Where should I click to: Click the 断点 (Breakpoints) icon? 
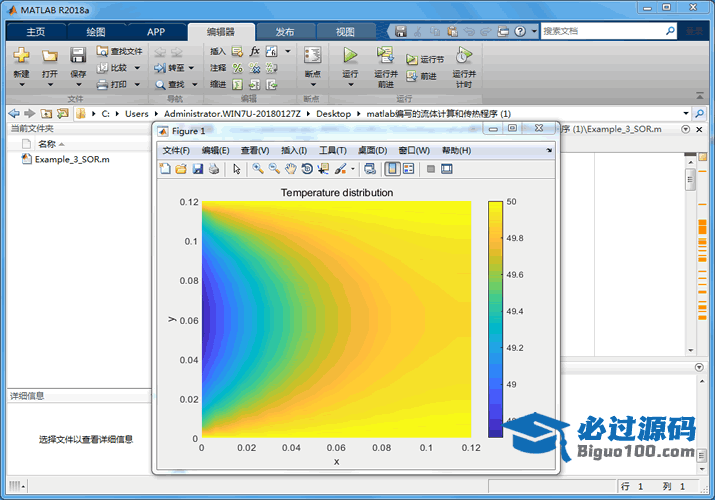(312, 55)
